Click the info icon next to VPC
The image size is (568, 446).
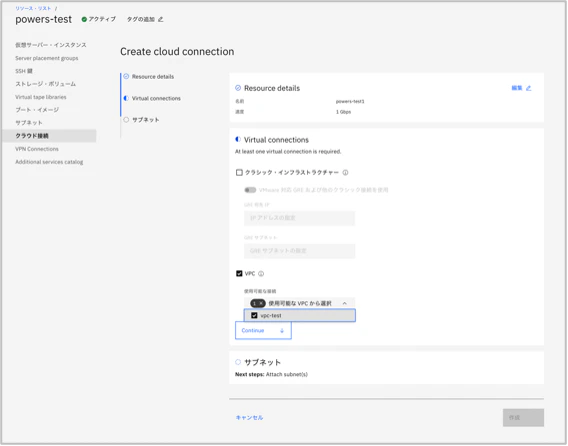pos(261,274)
